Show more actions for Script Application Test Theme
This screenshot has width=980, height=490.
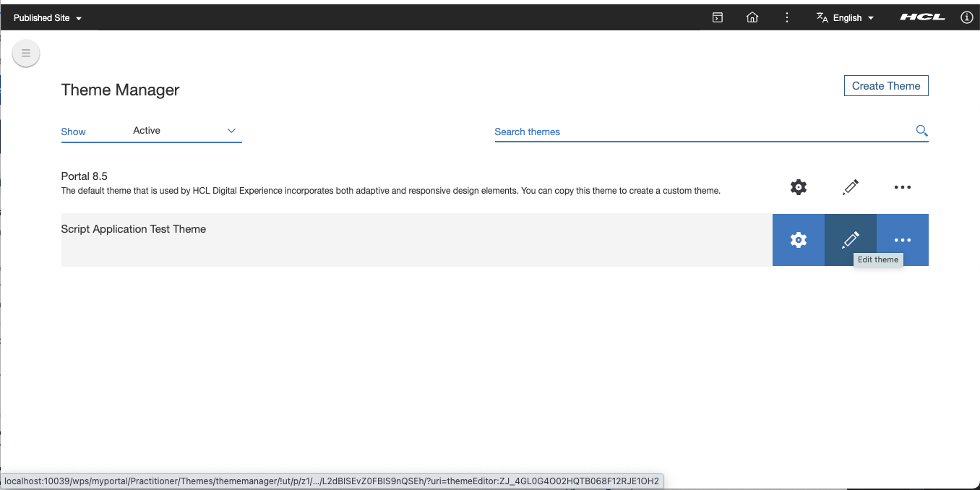click(902, 240)
